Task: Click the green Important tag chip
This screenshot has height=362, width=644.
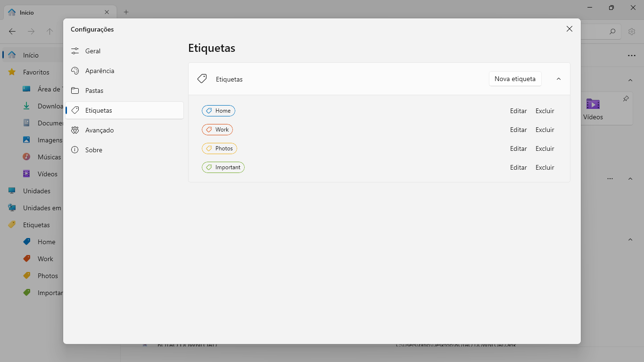Action: point(223,167)
